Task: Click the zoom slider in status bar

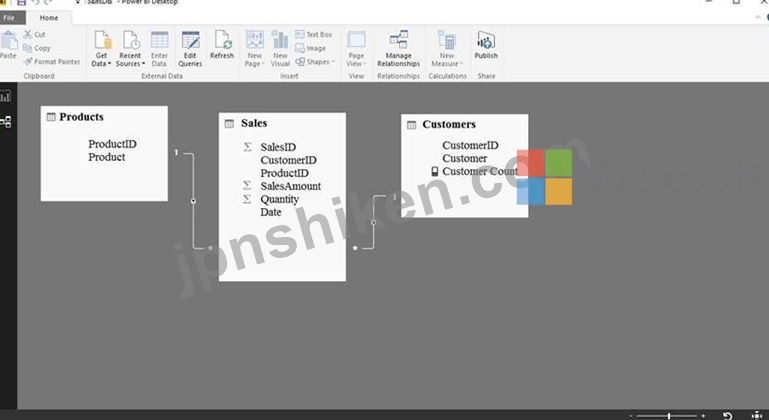Action: pyautogui.click(x=668, y=416)
